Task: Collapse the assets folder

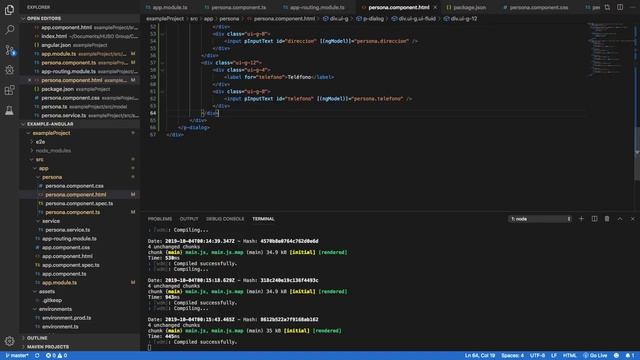Action: (47, 291)
